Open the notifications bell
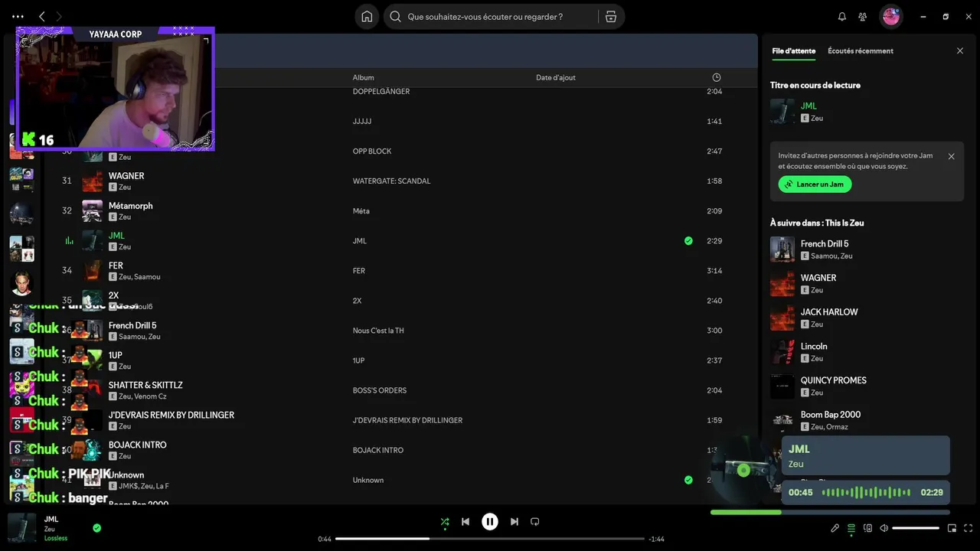The width and height of the screenshot is (980, 551). tap(842, 17)
